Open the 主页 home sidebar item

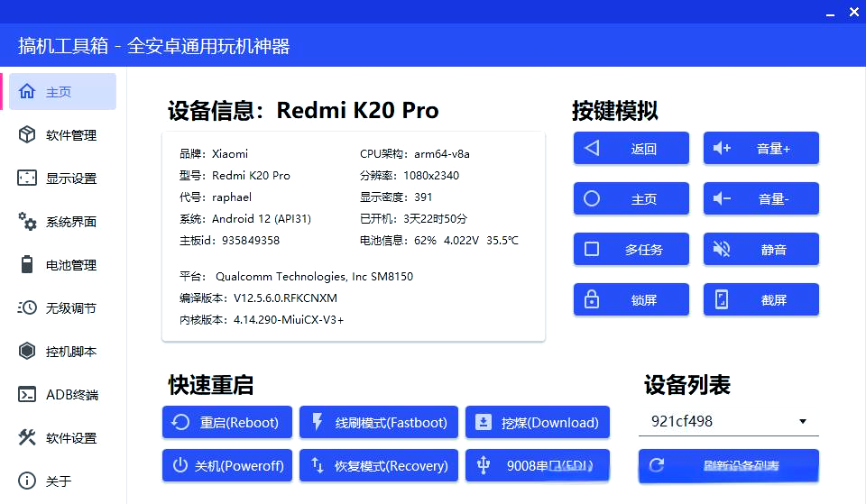[x=62, y=91]
